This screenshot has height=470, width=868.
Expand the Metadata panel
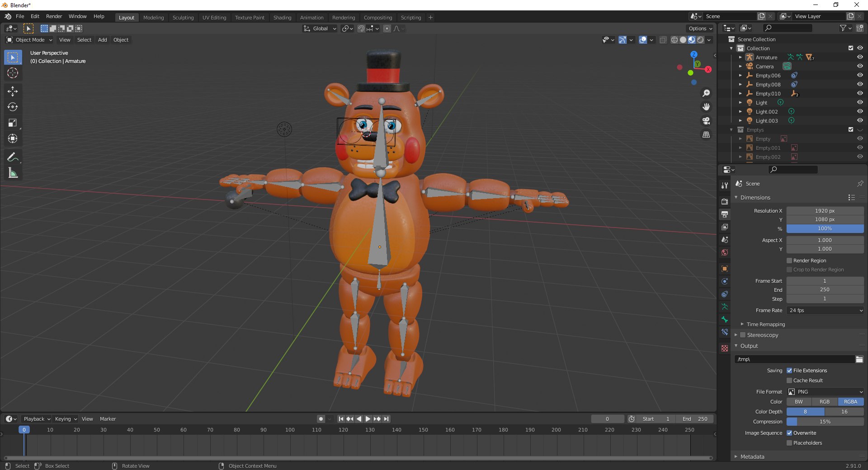click(x=752, y=457)
